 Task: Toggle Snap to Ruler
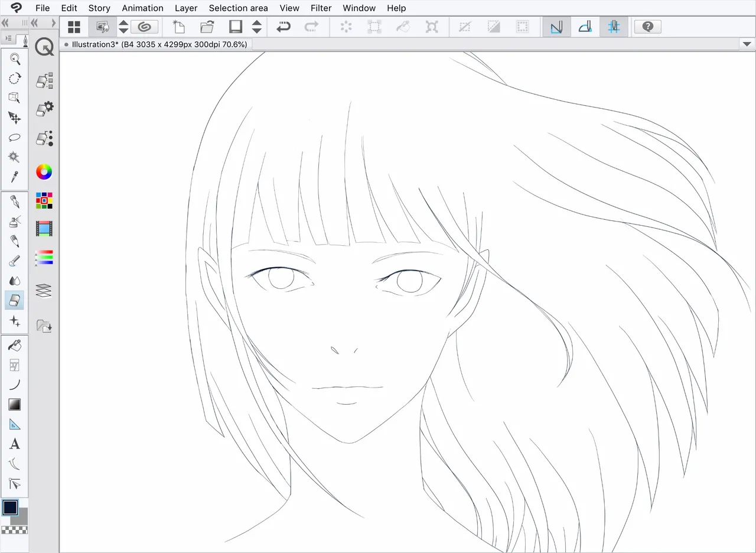click(x=556, y=27)
